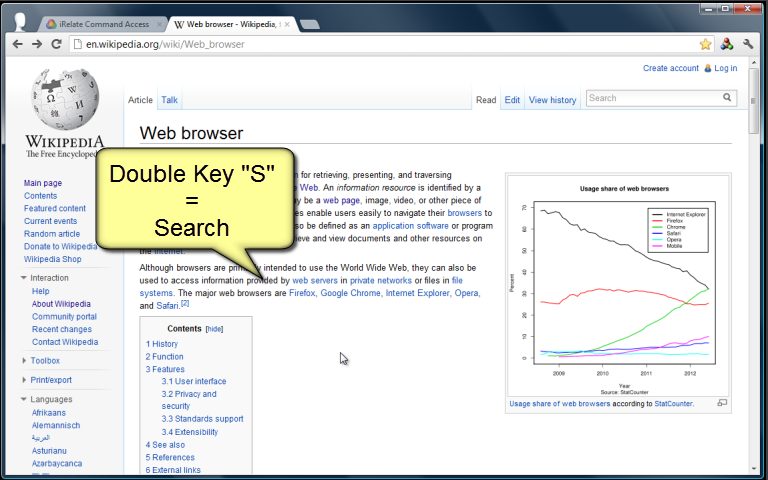Open the web servers link
This screenshot has width=768, height=480.
[x=315, y=280]
